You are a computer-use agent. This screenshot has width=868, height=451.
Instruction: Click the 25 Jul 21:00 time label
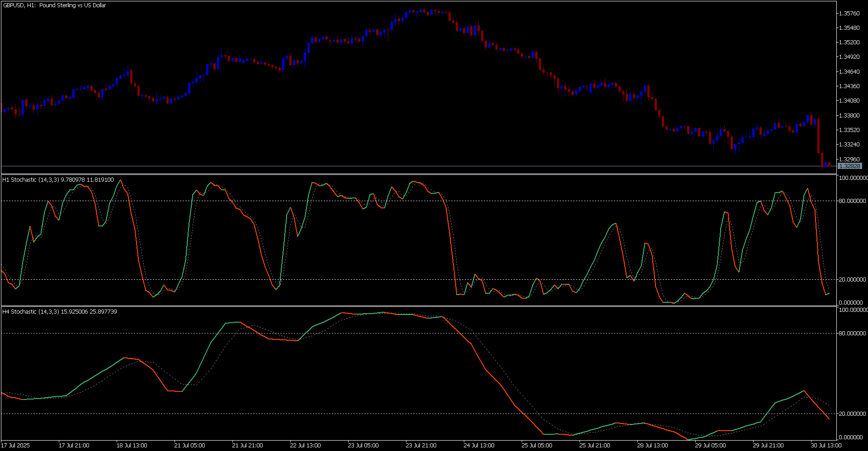(595, 446)
